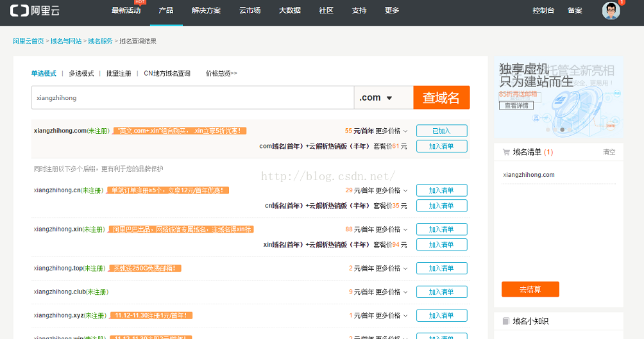Open the 解决方案 menu

[x=206, y=11]
